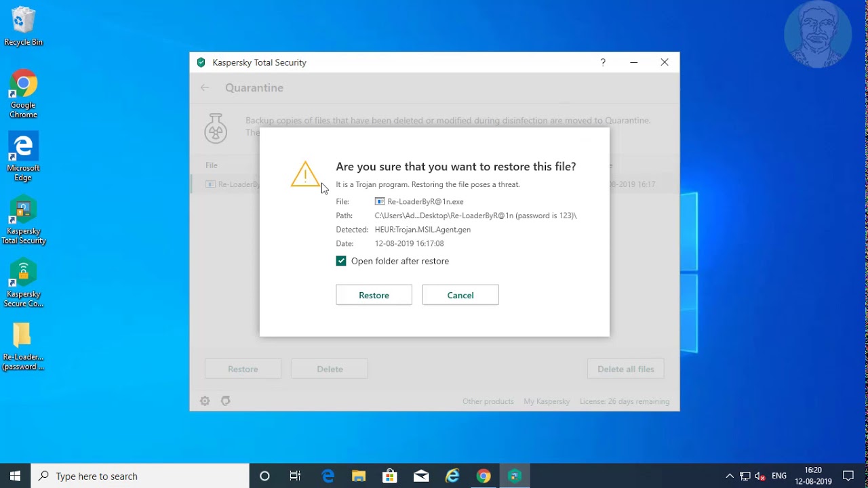Click the Delete button in Quarantine
The height and width of the screenshot is (488, 868).
(x=330, y=369)
